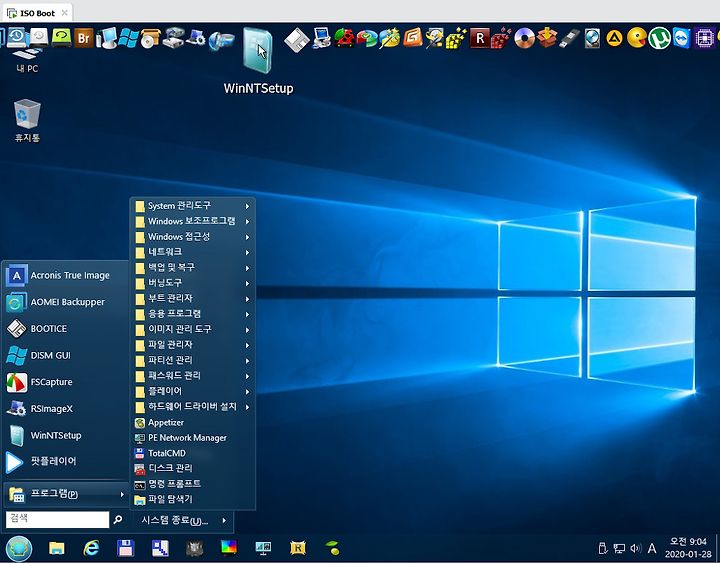The image size is (720, 563).
Task: Expand the 버닝도구 folder submenu
Action: click(193, 283)
